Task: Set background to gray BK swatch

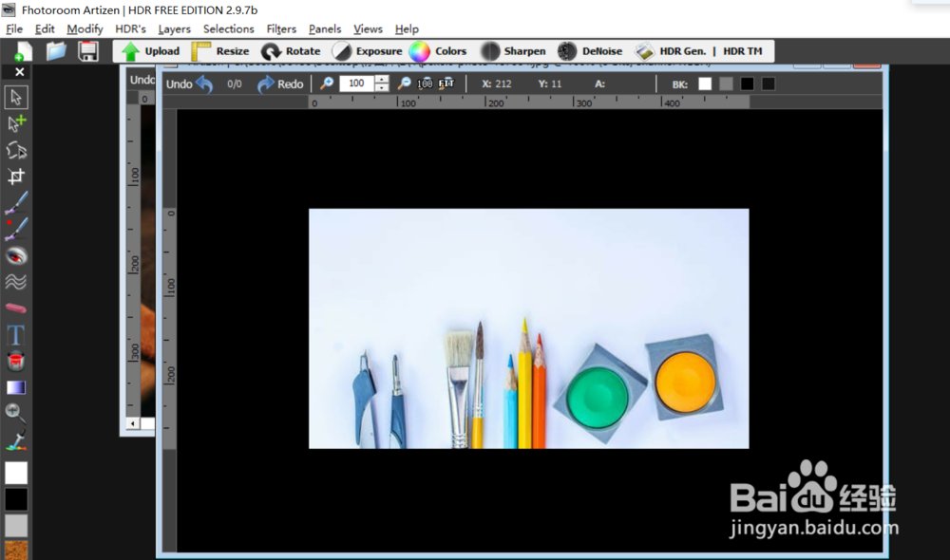Action: [x=726, y=84]
